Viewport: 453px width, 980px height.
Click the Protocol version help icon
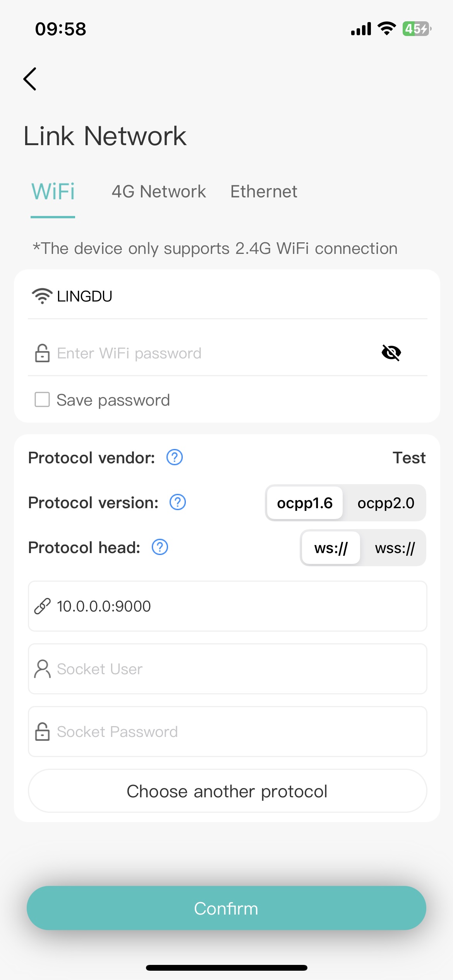pos(178,502)
